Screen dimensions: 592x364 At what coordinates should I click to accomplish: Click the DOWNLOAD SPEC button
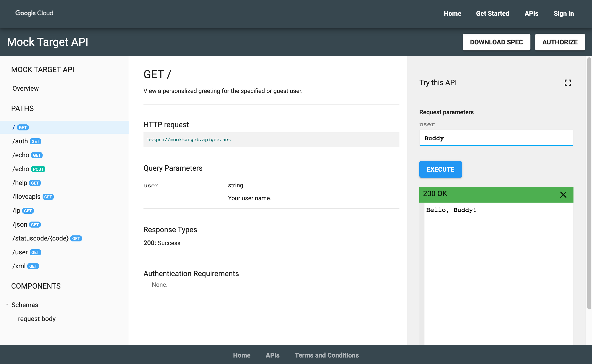click(497, 42)
